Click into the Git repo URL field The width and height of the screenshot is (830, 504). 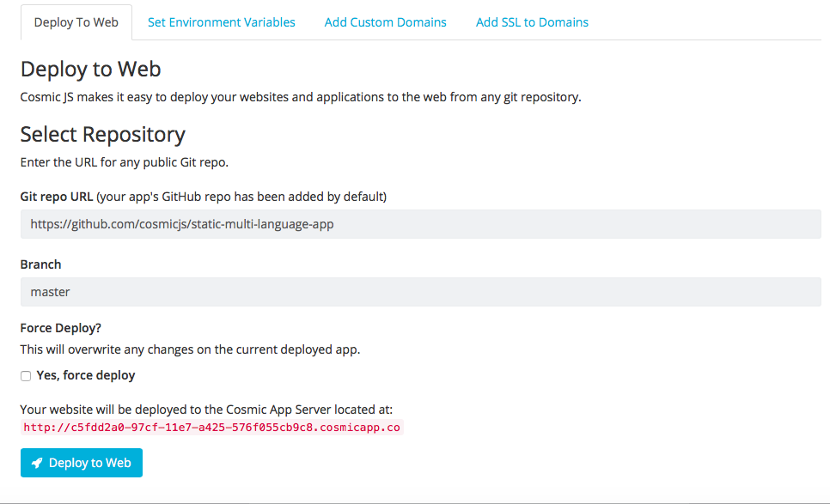pyautogui.click(x=420, y=224)
